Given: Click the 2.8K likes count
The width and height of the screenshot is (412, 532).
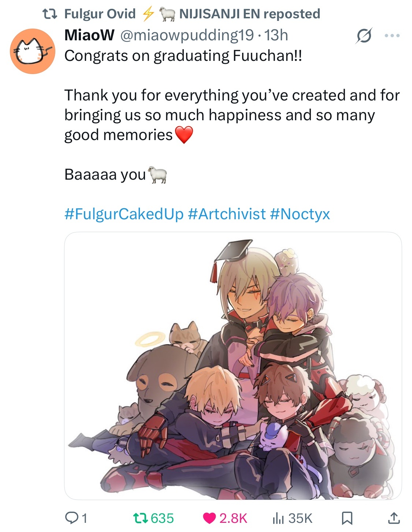Looking at the screenshot, I should pos(233,518).
